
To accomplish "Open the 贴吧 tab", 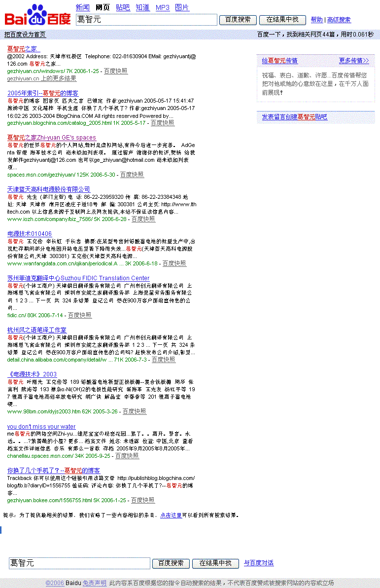I will [123, 7].
